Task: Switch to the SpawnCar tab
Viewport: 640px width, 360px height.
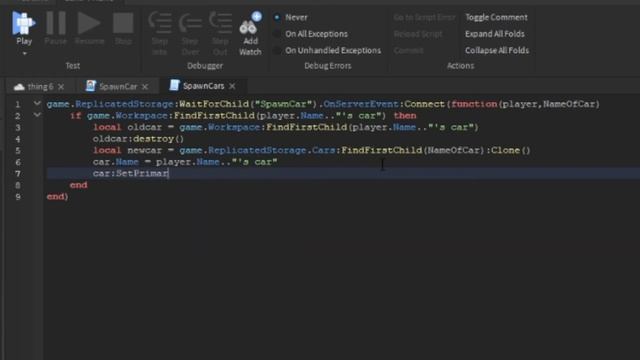Action: point(118,87)
